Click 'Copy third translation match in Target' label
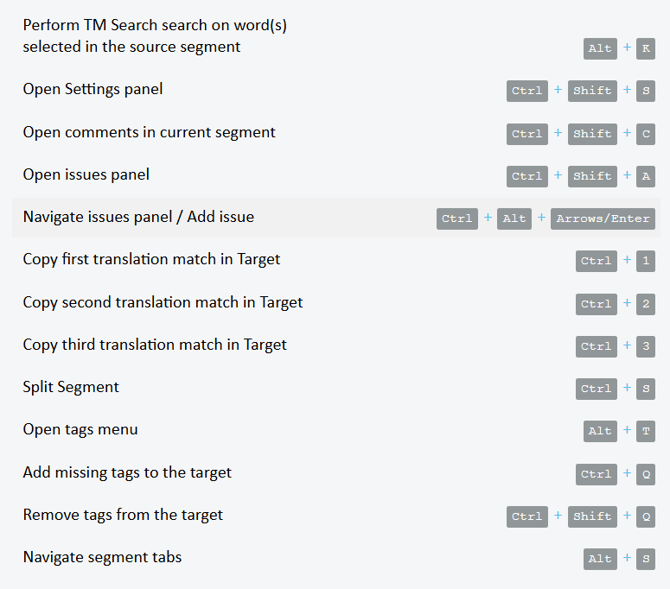Image resolution: width=670 pixels, height=589 pixels. click(x=155, y=345)
